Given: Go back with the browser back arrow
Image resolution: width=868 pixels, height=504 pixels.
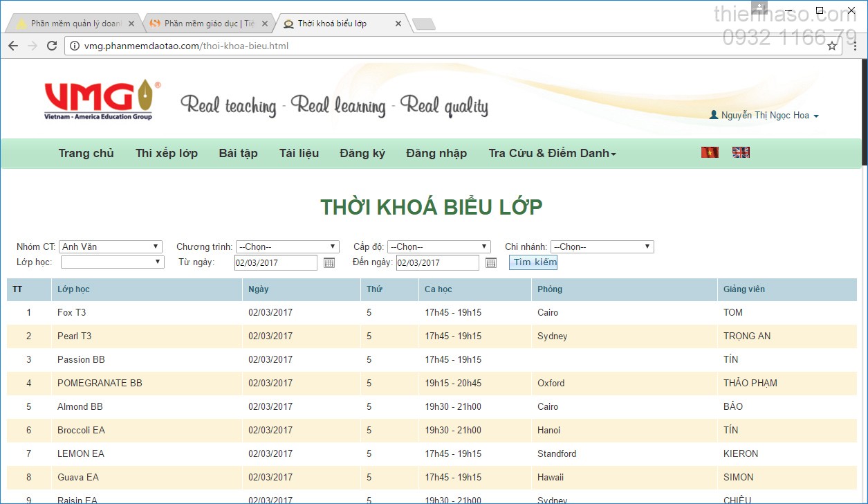Looking at the screenshot, I should (13, 46).
